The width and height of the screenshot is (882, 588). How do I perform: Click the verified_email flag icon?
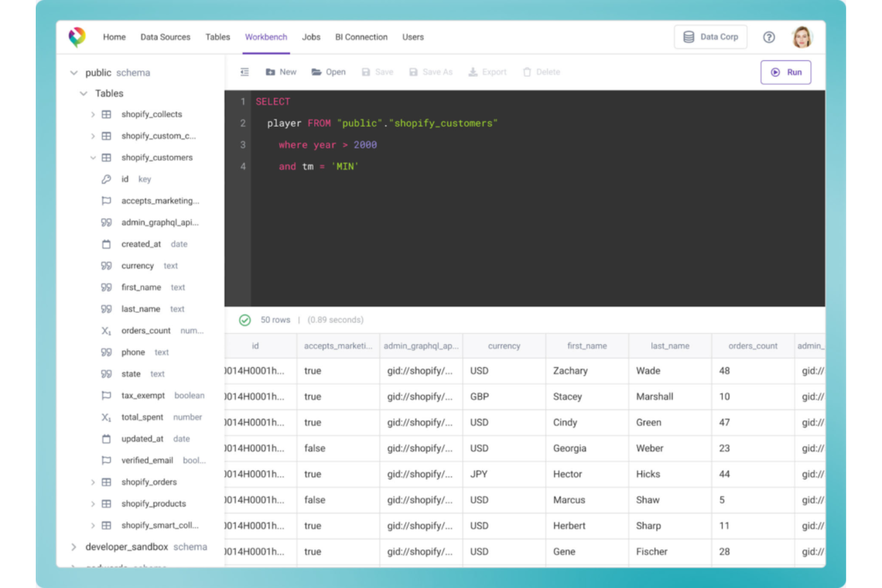[x=106, y=461]
